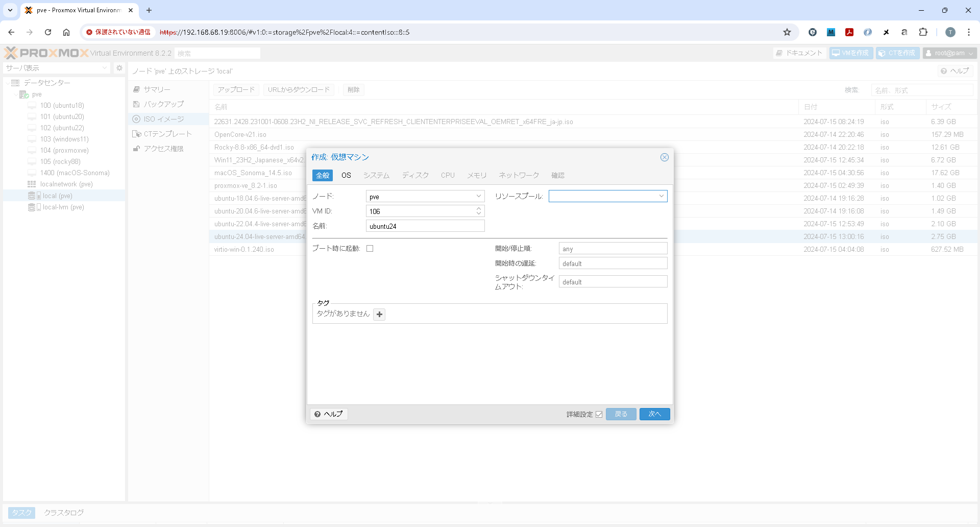The width and height of the screenshot is (980, 527).
Task: Adjust VM ID spinner arrows
Action: pos(479,211)
